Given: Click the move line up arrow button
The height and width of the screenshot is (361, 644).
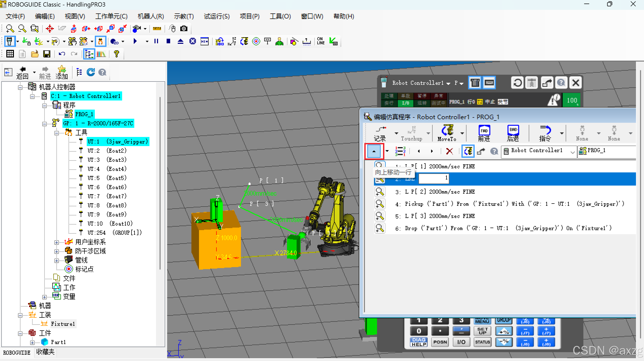Looking at the screenshot, I should coord(374,151).
